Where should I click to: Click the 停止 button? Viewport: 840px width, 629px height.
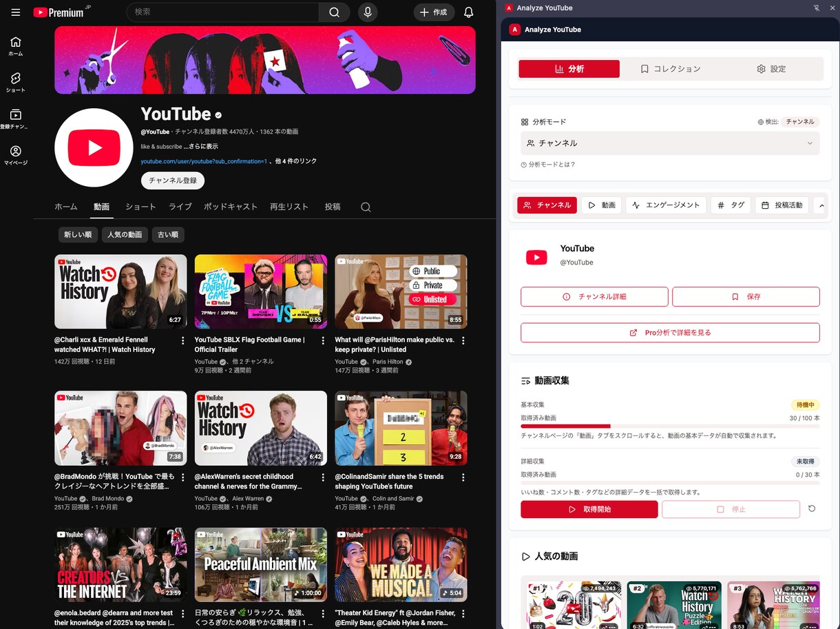coord(731,509)
